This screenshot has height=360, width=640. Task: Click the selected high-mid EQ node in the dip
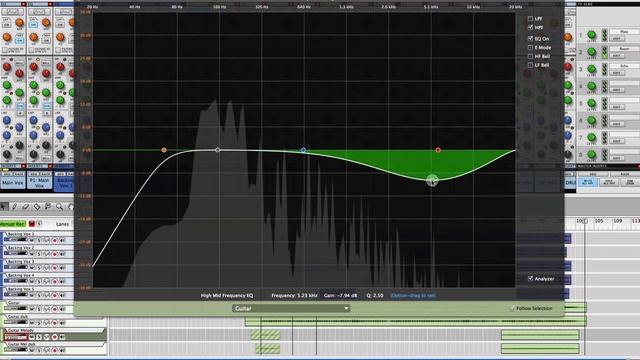point(432,180)
